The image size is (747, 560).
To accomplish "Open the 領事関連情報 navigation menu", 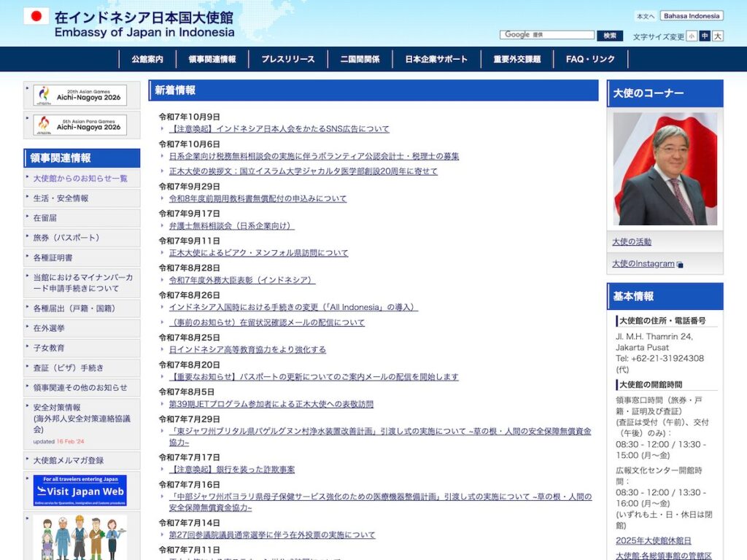I will click(212, 60).
